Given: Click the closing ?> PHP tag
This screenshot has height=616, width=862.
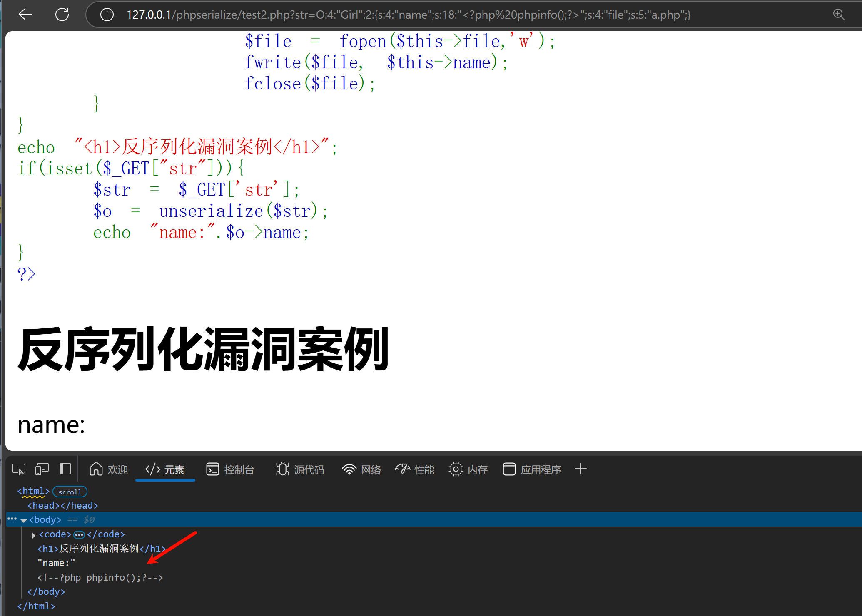Looking at the screenshot, I should 26,274.
